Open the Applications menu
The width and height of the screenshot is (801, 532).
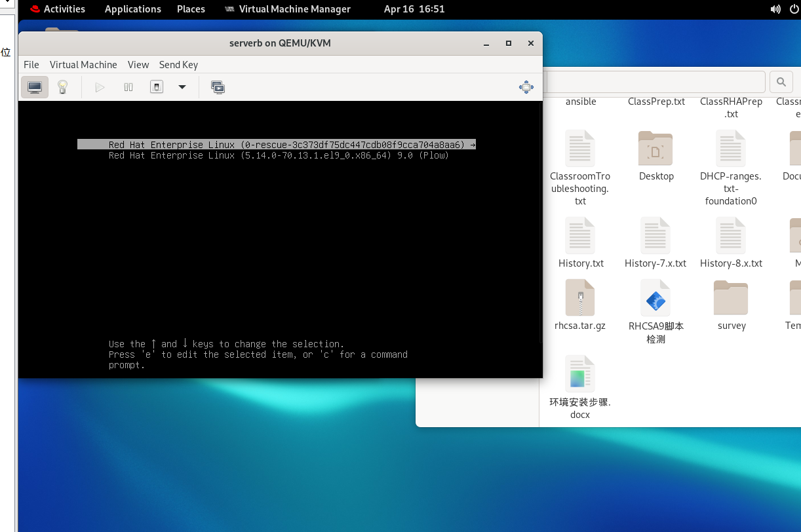coord(133,9)
